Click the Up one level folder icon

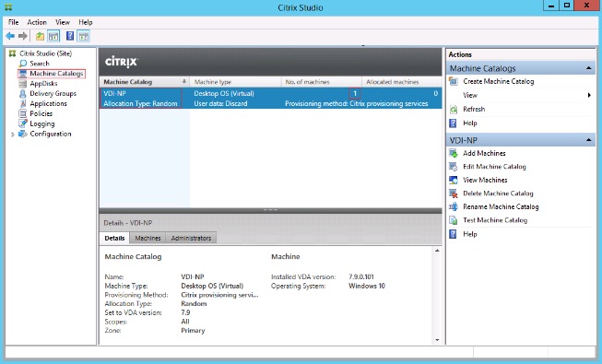pos(40,37)
